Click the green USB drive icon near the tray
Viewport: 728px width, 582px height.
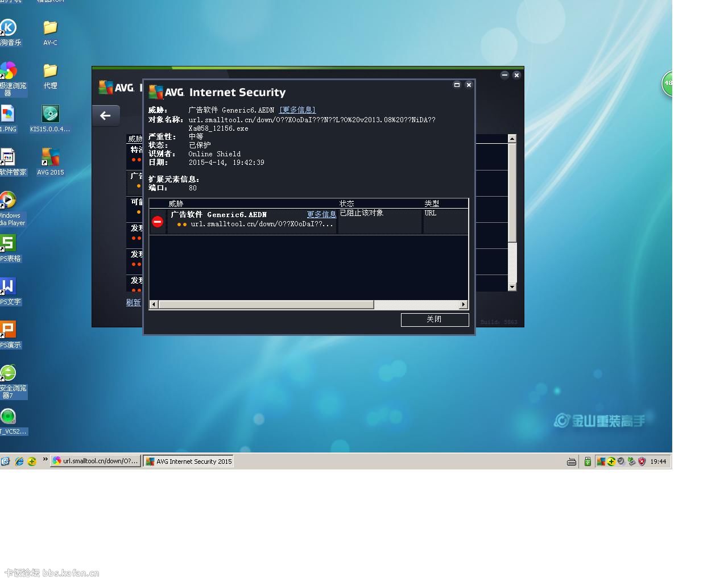tap(588, 462)
